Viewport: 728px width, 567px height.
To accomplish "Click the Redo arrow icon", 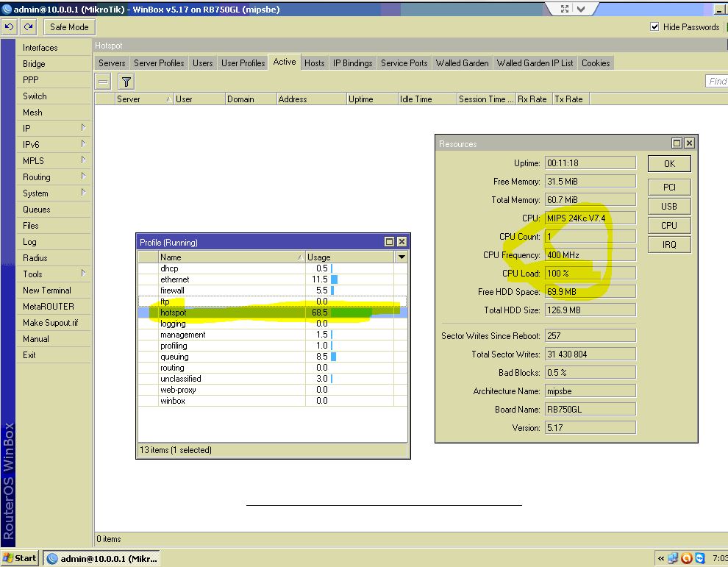I will pyautogui.click(x=28, y=27).
